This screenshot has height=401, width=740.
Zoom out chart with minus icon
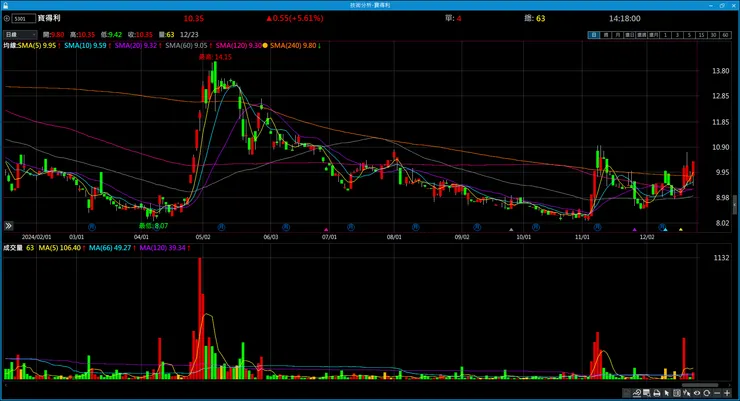[x=717, y=393]
